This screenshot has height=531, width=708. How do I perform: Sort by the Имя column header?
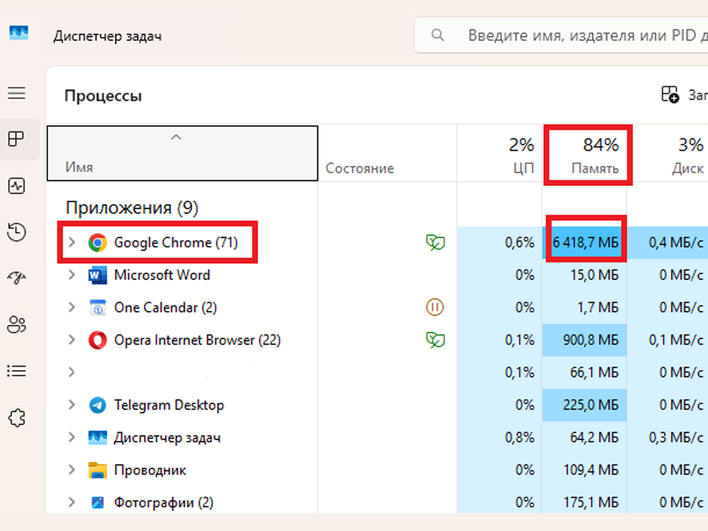182,154
